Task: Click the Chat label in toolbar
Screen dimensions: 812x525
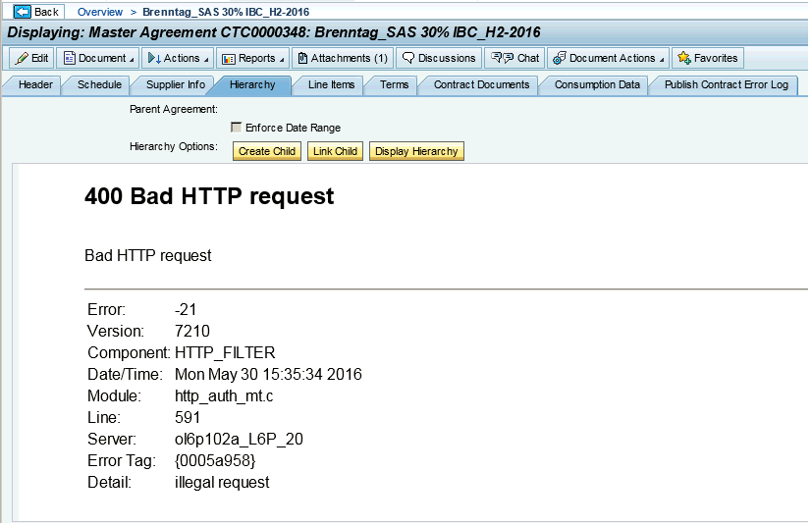Action: tap(528, 58)
